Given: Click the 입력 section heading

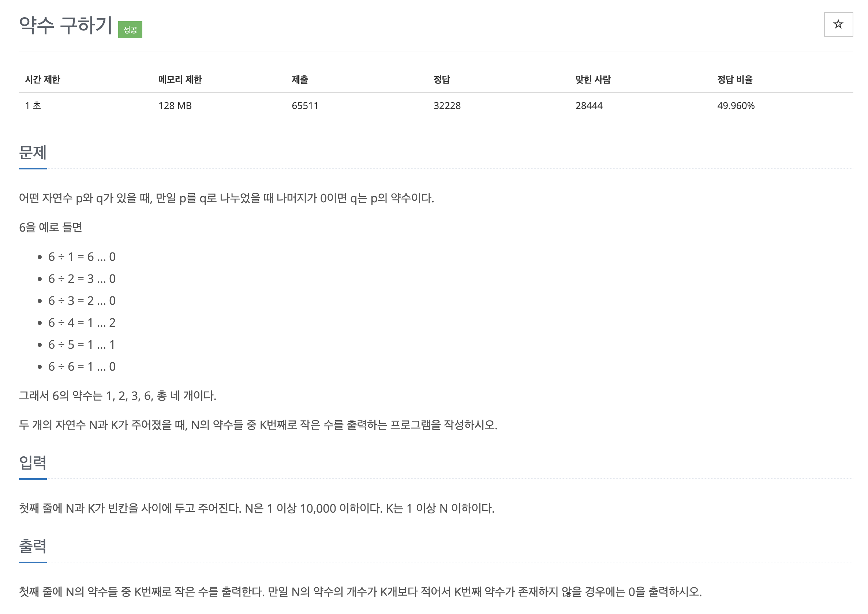Looking at the screenshot, I should (x=33, y=463).
